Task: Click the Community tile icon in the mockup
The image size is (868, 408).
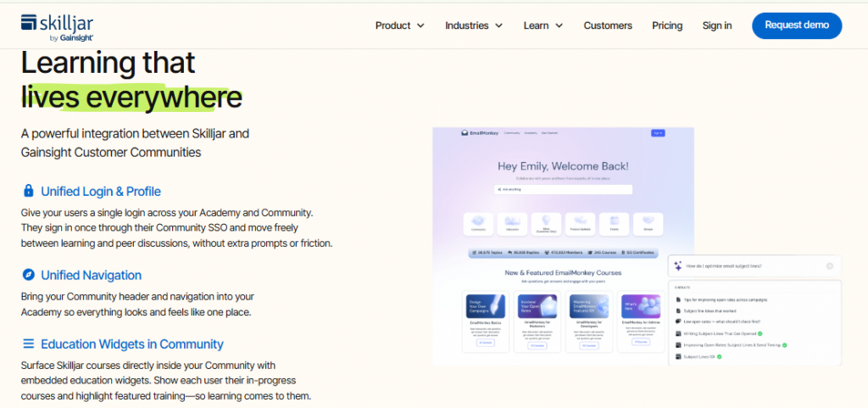Action: pyautogui.click(x=478, y=221)
